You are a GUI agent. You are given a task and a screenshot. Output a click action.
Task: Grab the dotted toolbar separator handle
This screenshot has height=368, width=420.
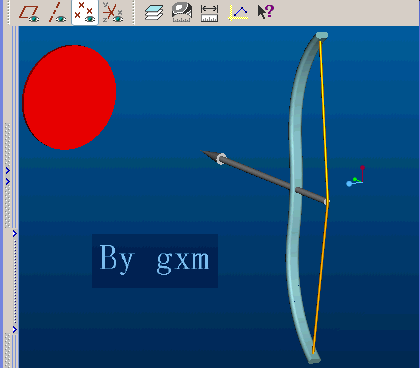click(x=134, y=12)
